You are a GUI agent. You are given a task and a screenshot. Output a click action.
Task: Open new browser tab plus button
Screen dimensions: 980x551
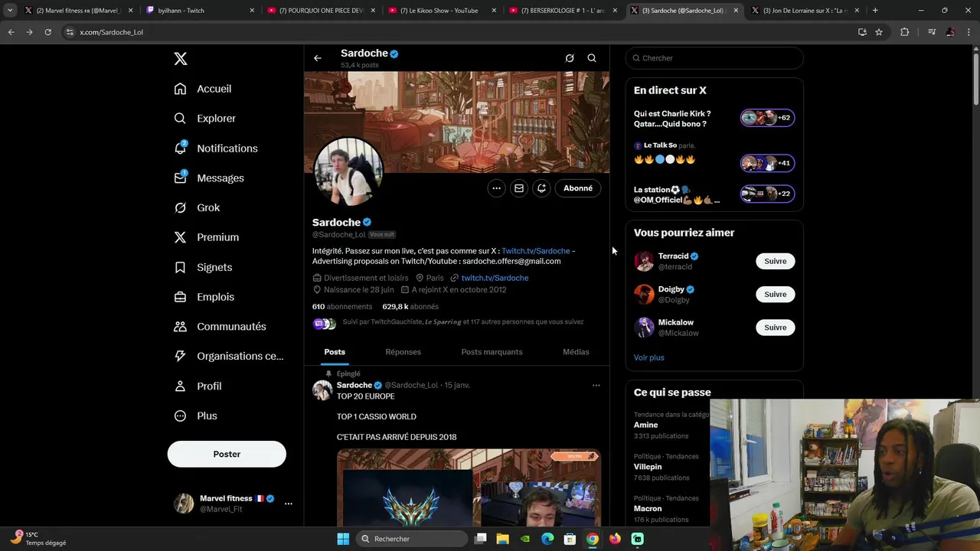(x=875, y=11)
